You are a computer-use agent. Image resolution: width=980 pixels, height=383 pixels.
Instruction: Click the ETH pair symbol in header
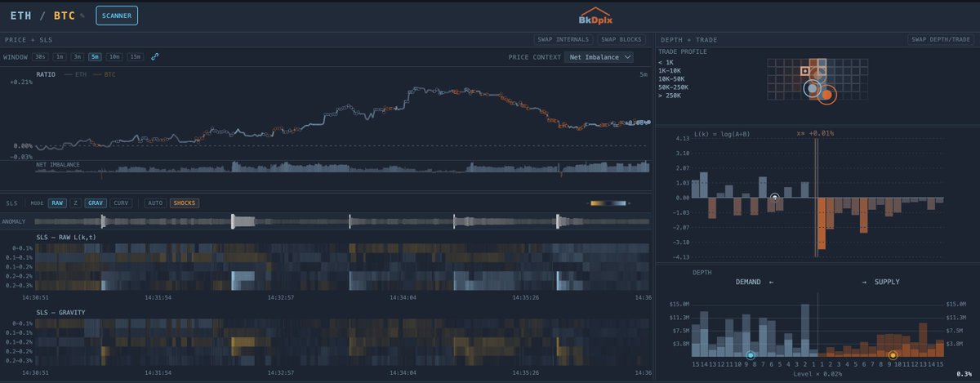point(20,16)
